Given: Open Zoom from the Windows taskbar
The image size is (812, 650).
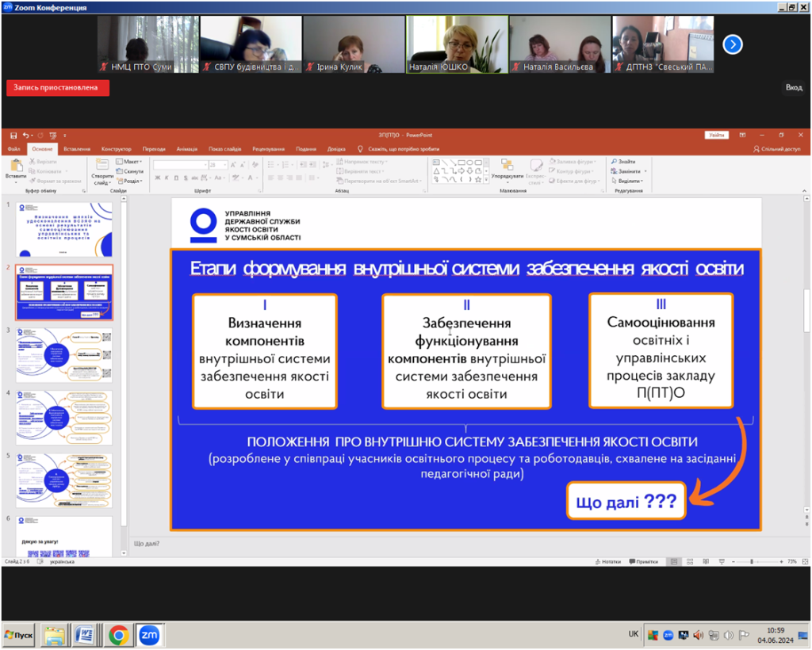Looking at the screenshot, I should pos(149,635).
